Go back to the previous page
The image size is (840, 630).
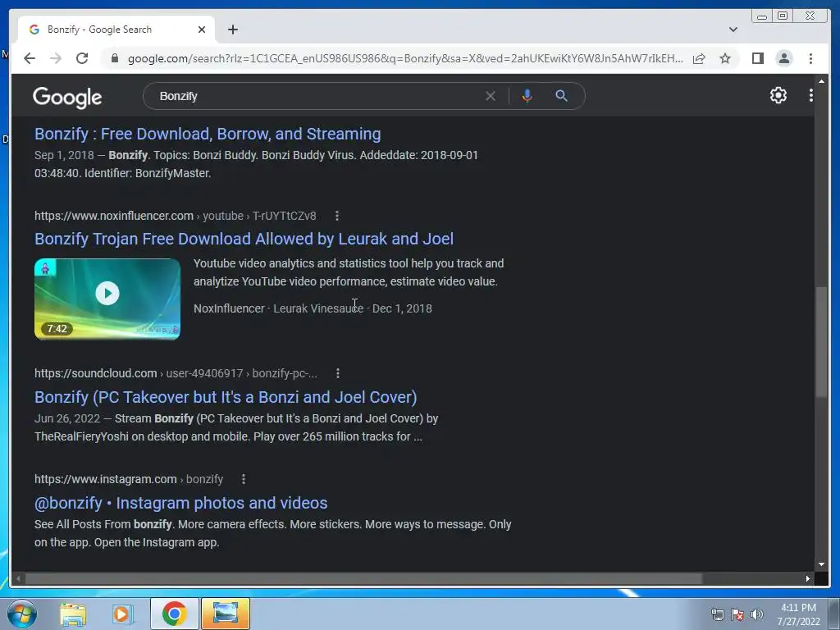30,58
